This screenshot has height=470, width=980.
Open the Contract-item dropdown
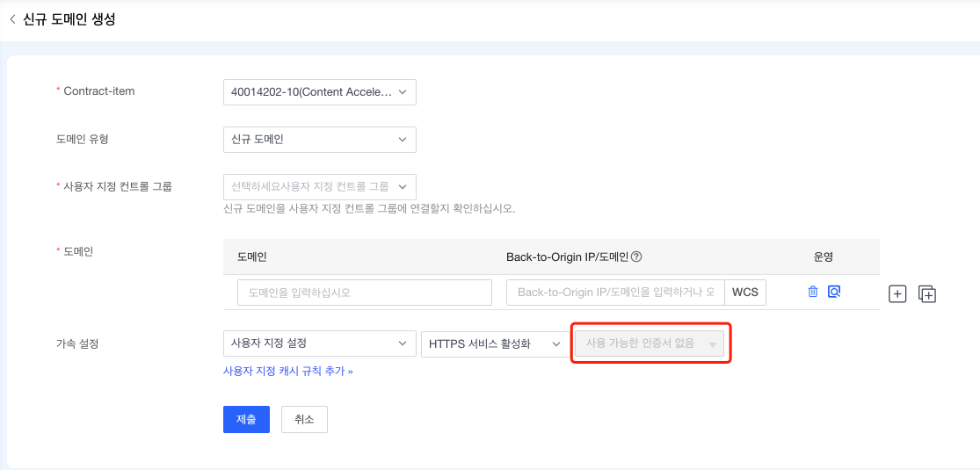click(x=319, y=92)
